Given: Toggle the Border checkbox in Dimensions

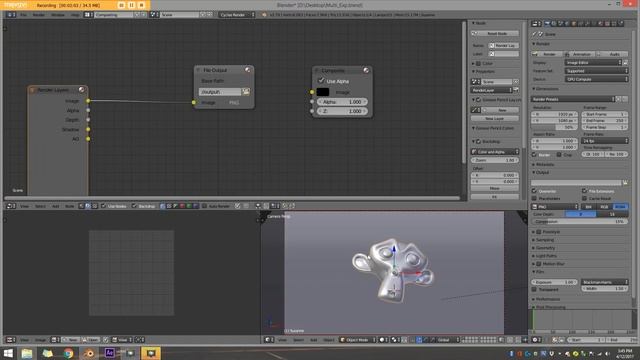Looking at the screenshot, I should 534,155.
